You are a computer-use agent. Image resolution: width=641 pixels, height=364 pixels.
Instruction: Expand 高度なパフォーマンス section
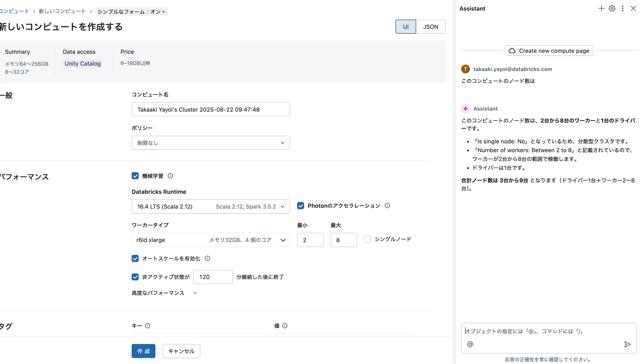[164, 293]
